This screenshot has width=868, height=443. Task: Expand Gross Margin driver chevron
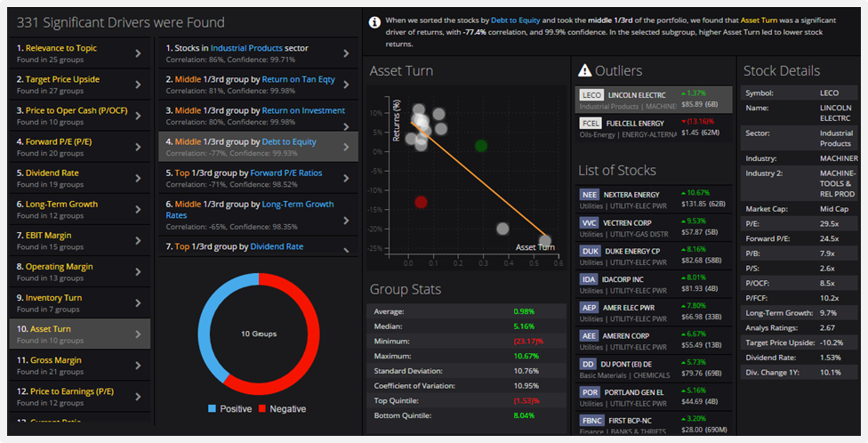coord(138,365)
